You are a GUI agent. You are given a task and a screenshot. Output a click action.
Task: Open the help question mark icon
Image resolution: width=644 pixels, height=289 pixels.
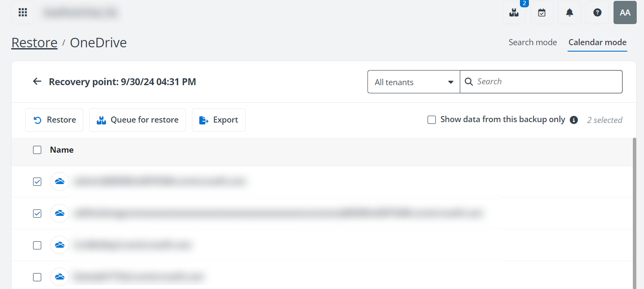coord(597,12)
